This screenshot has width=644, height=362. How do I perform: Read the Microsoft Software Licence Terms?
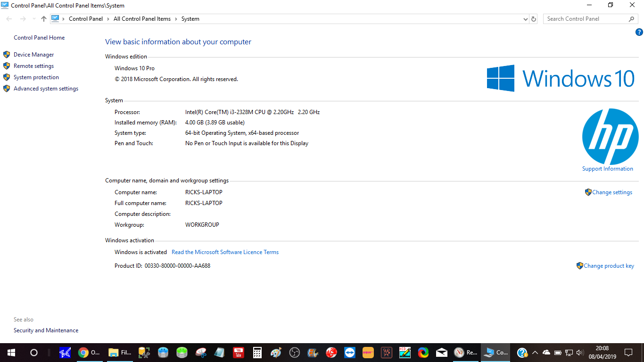pos(225,252)
